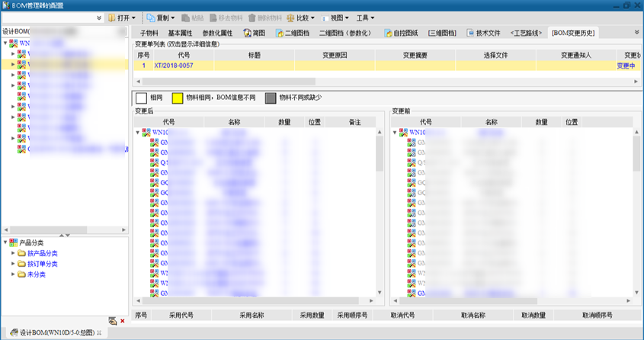This screenshot has width=644, height=340.
Task: Select the [BOM变更历史] tab
Action: (573, 33)
